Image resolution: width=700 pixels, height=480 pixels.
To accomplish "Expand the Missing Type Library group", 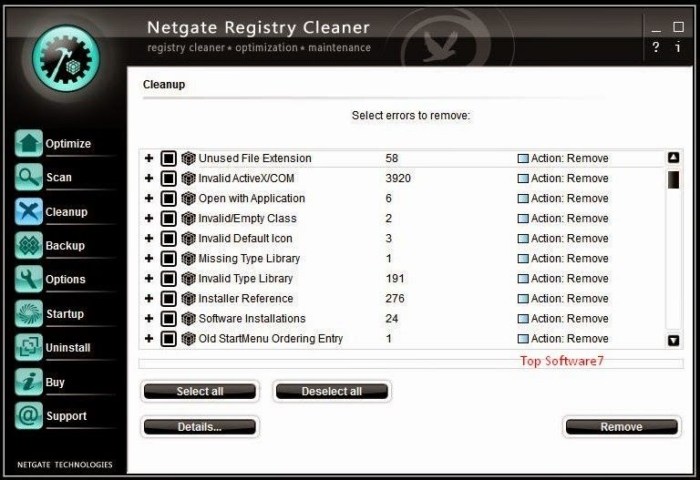I will tap(149, 259).
